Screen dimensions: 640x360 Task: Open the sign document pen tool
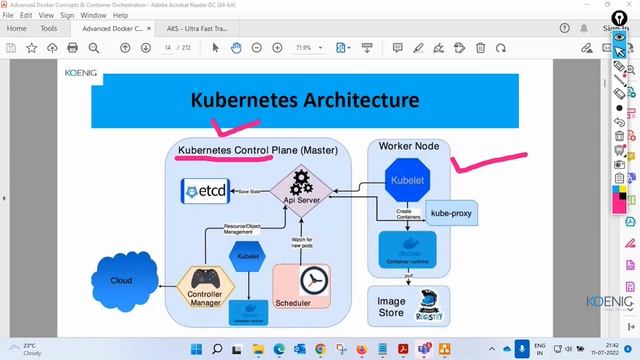point(439,48)
